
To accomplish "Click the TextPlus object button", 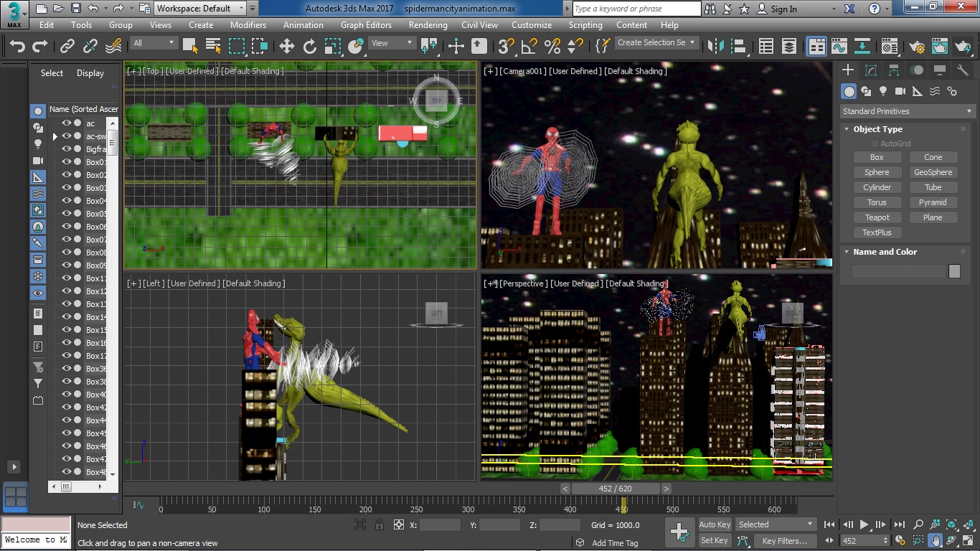I will pos(877,232).
